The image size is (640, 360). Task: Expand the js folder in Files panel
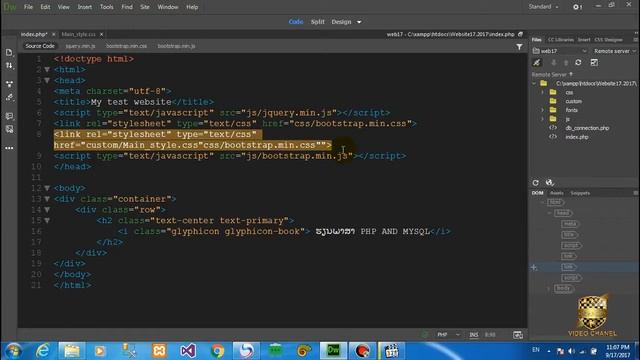pos(542,119)
